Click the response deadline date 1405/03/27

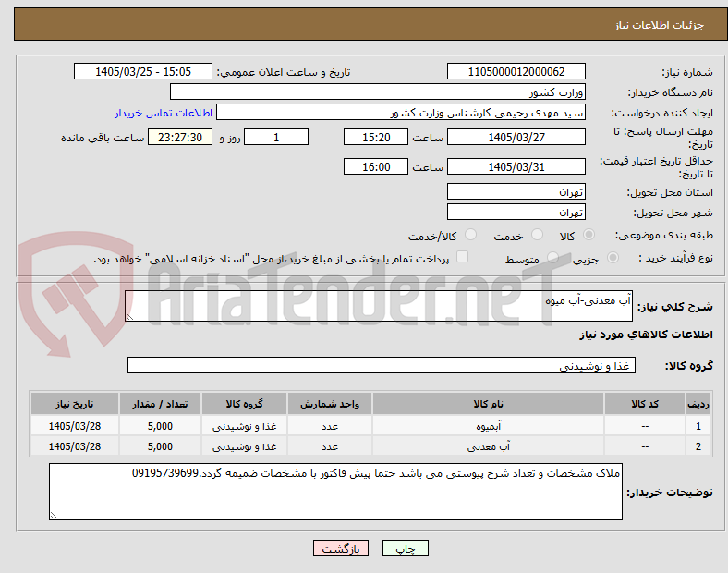[x=516, y=137]
